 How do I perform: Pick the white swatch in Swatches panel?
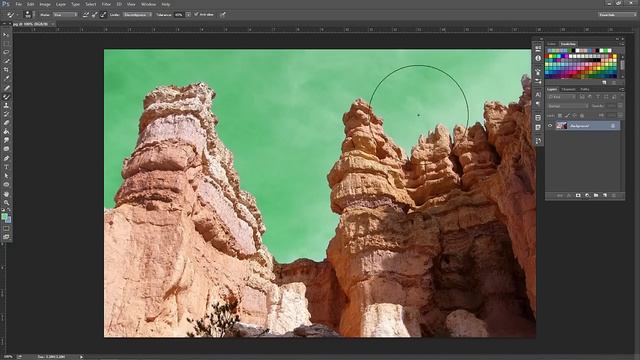(577, 51)
